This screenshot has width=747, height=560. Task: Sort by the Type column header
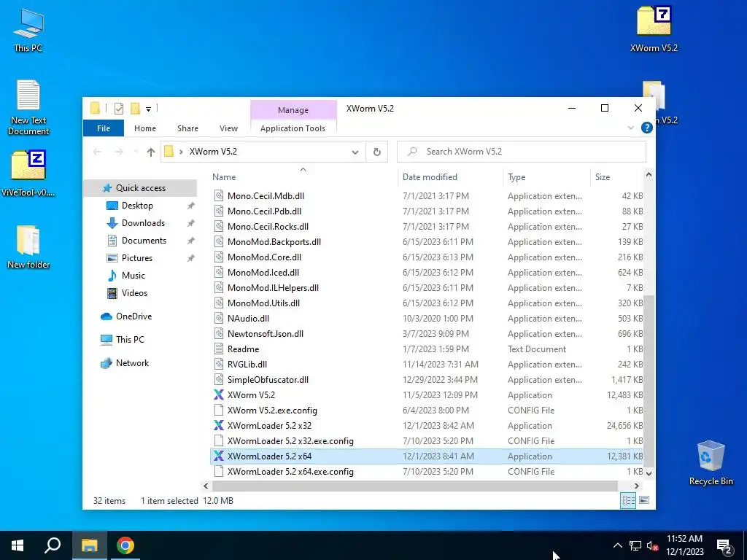tap(546, 176)
